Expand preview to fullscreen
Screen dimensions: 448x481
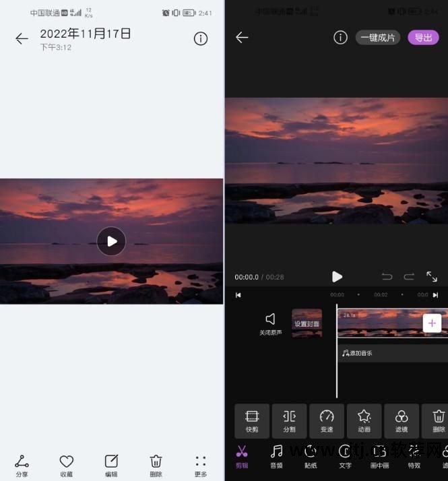[432, 277]
